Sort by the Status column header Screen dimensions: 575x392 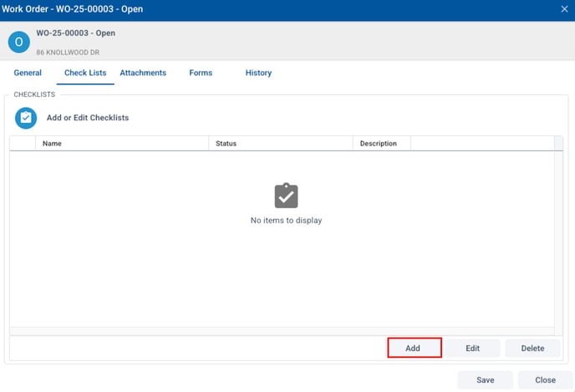pyautogui.click(x=280, y=144)
